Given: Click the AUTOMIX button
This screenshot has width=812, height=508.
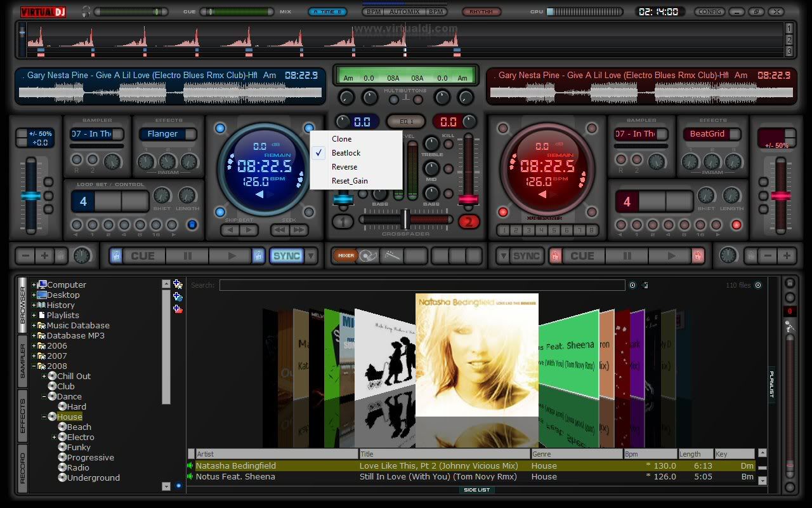Looking at the screenshot, I should click(x=404, y=11).
